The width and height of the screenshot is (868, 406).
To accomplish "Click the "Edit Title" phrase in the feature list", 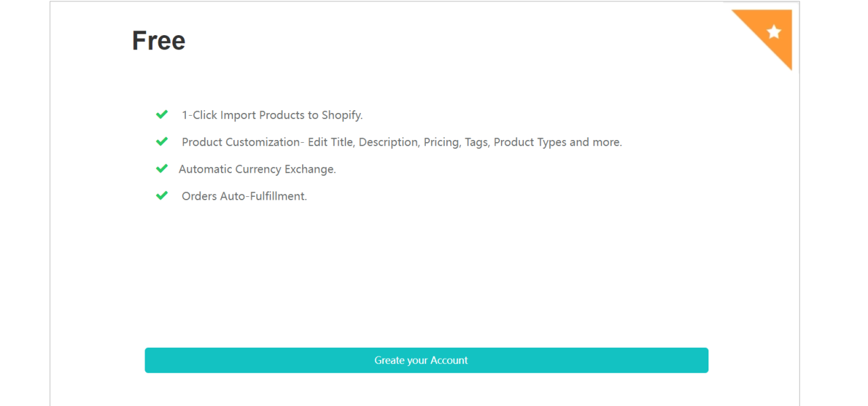I will click(331, 142).
